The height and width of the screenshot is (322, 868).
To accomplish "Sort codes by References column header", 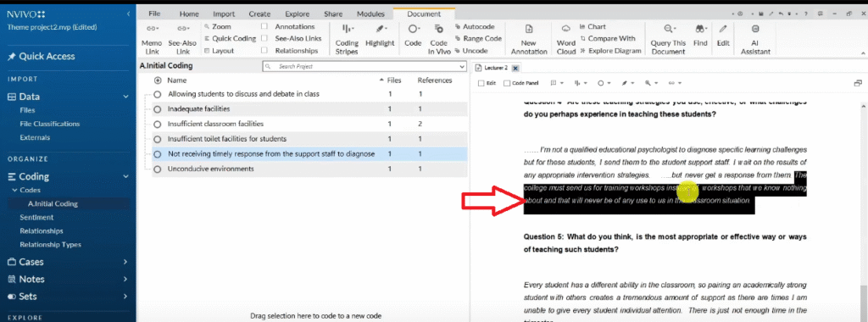I will pyautogui.click(x=435, y=80).
